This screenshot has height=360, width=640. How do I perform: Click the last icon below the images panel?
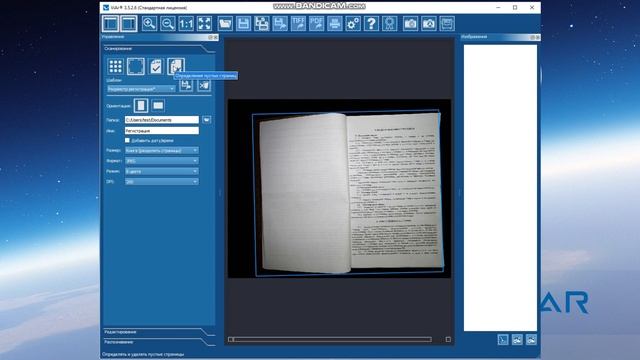[x=531, y=340]
